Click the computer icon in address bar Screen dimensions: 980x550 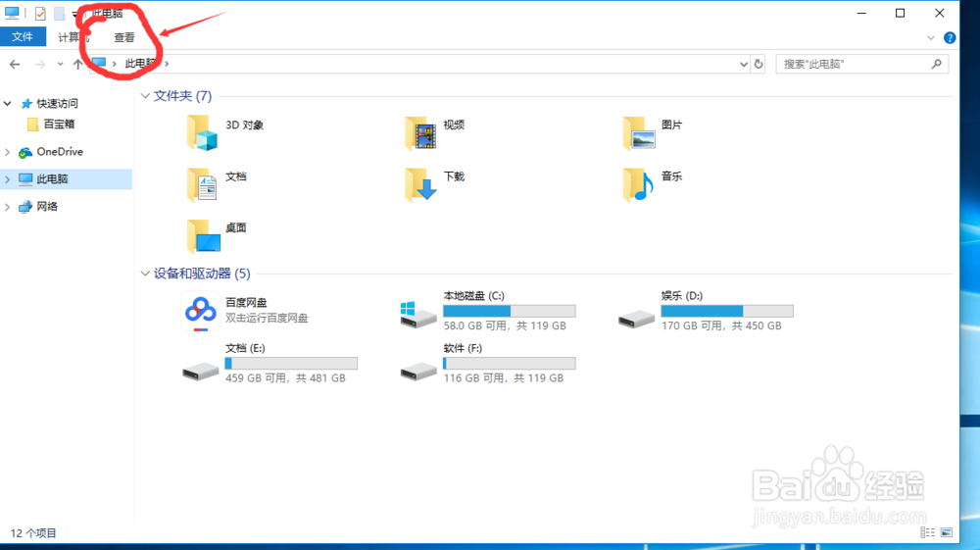pos(99,63)
